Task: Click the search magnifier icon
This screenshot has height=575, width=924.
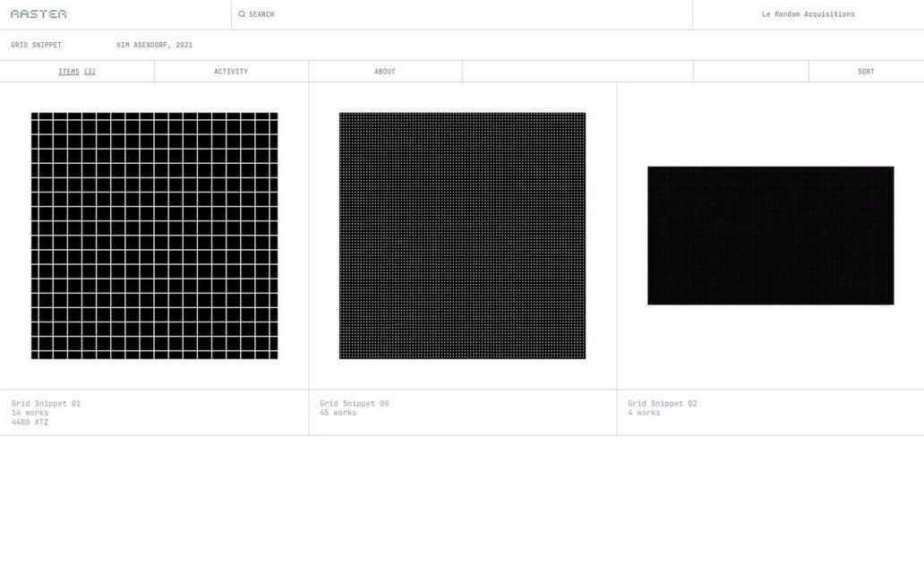Action: coord(242,14)
